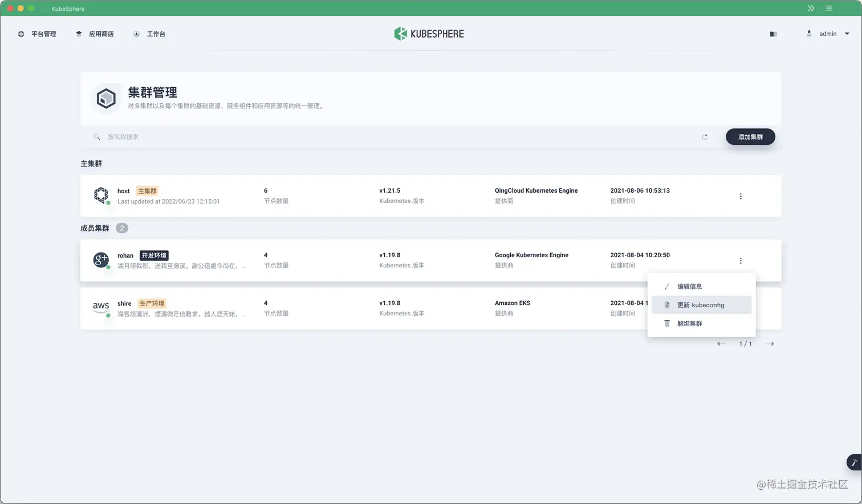862x504 pixels.
Task: Click the dashboard icon beside 工作台
Action: [137, 34]
